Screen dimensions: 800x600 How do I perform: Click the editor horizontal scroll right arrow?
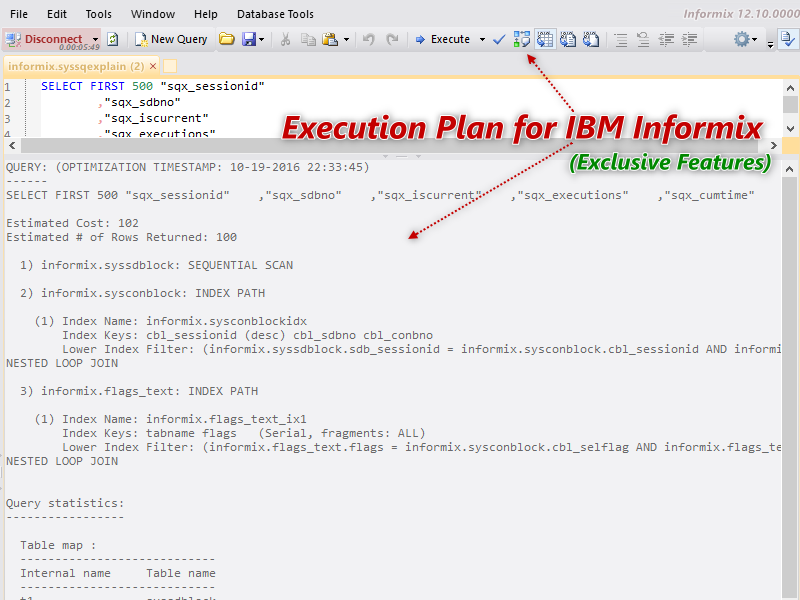(x=773, y=146)
